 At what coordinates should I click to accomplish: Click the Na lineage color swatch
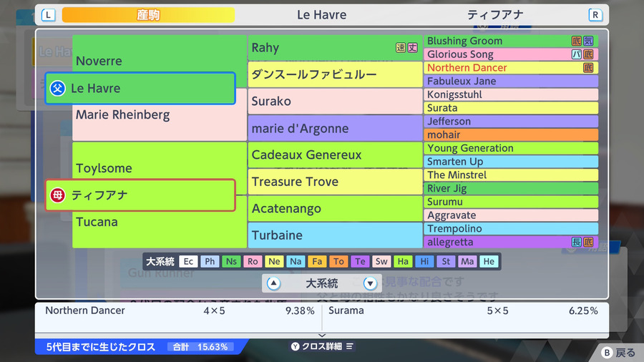[x=296, y=261]
